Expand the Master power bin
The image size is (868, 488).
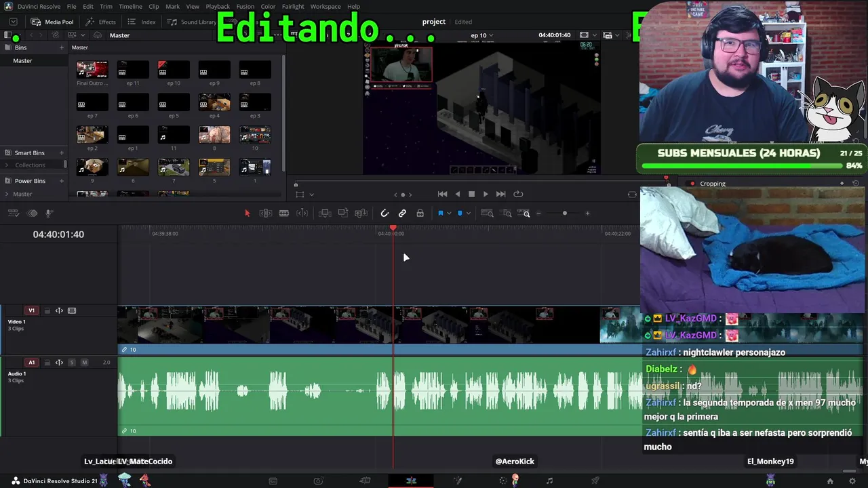coord(7,194)
